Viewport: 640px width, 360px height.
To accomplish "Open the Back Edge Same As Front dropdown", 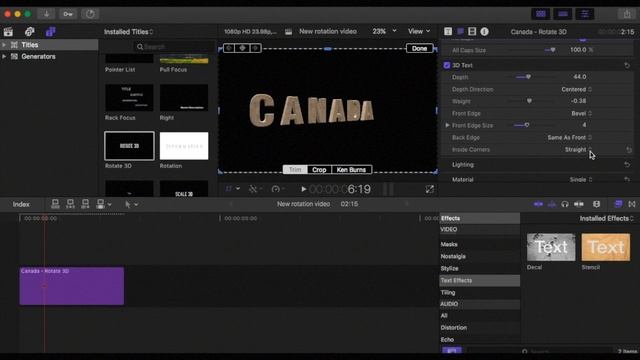I will click(x=570, y=138).
